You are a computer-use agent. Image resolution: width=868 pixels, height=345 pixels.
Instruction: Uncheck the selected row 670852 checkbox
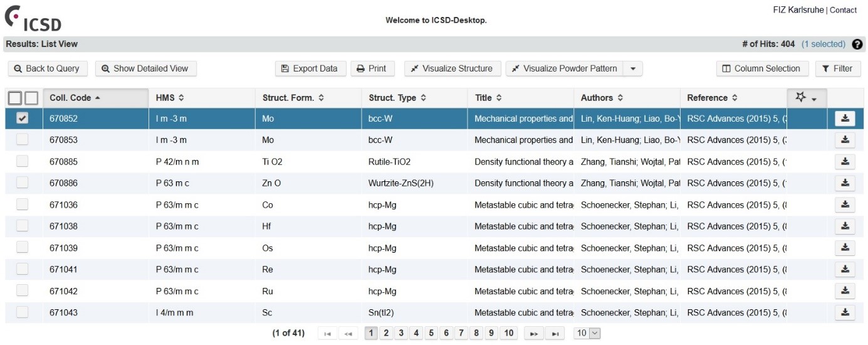point(22,119)
